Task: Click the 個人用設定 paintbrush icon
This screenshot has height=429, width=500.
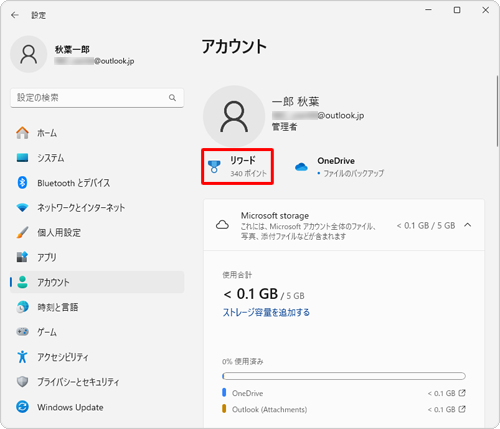Action: (x=22, y=232)
